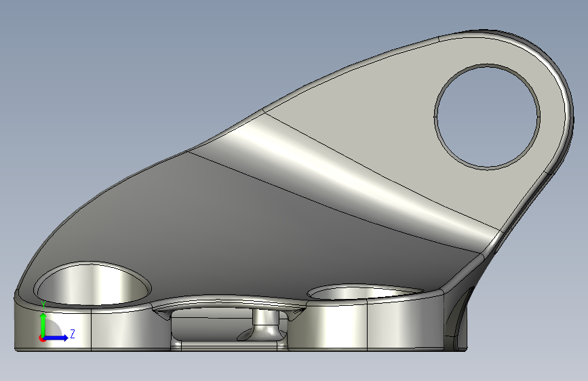Click the 'Y' axis label
Image resolution: width=588 pixels, height=381 pixels.
click(43, 306)
